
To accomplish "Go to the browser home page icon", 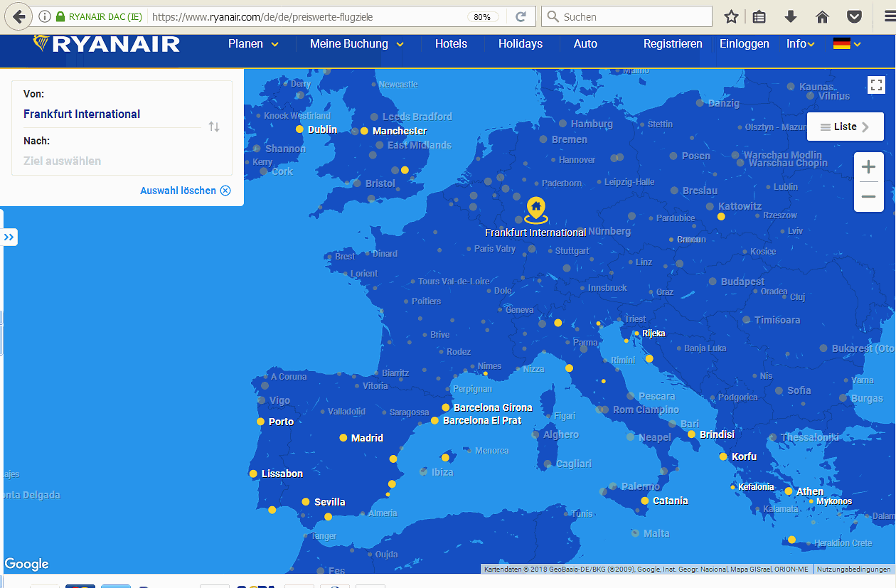I will pyautogui.click(x=822, y=16).
